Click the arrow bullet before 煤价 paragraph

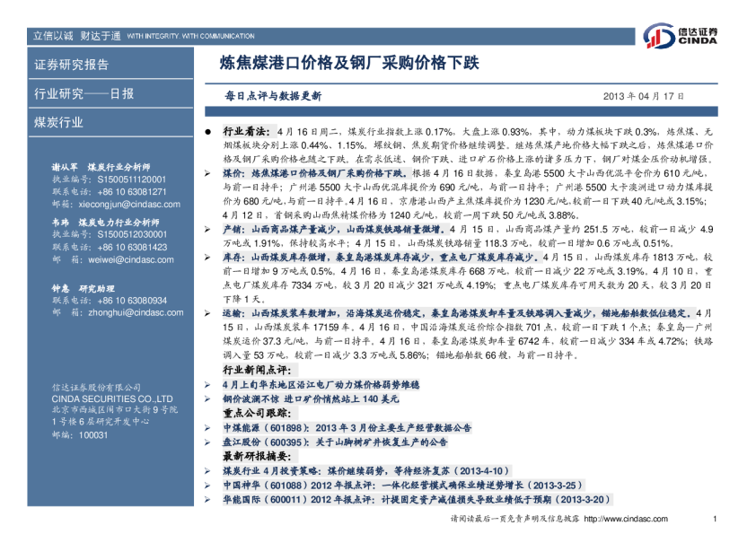[x=207, y=170]
